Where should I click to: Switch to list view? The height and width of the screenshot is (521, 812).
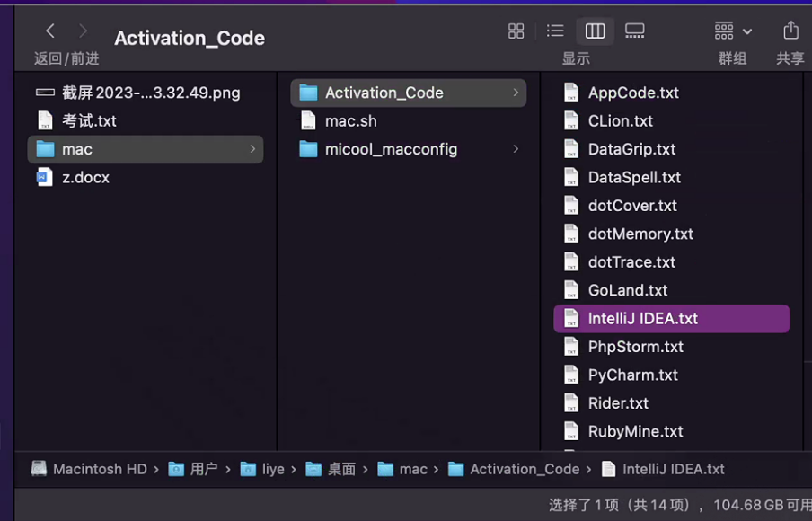coord(555,31)
